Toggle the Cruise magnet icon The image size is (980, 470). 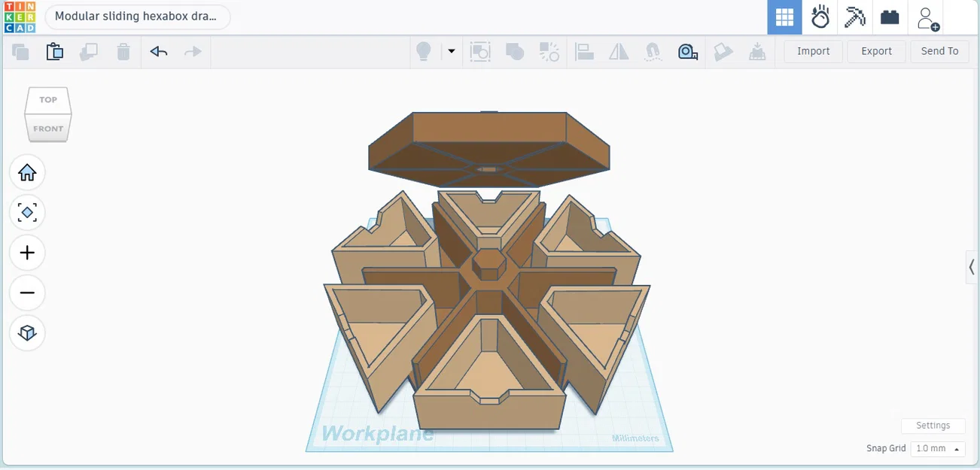(653, 51)
